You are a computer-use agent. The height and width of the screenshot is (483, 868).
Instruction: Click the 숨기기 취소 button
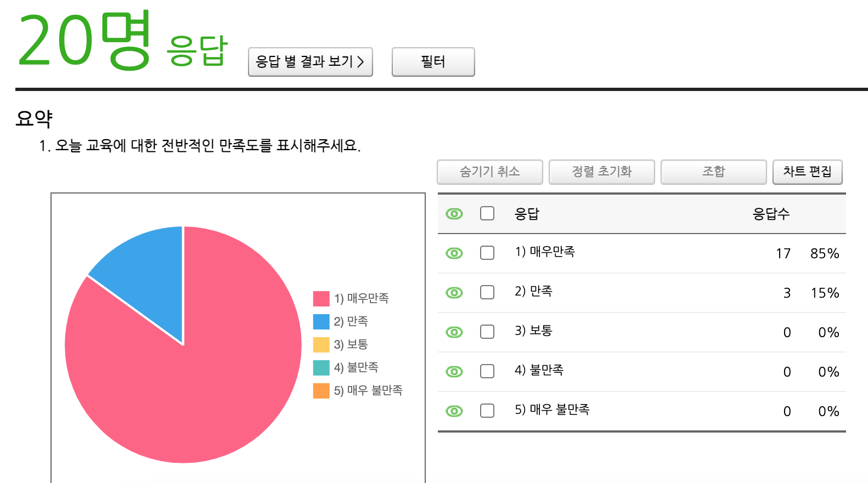(x=489, y=172)
